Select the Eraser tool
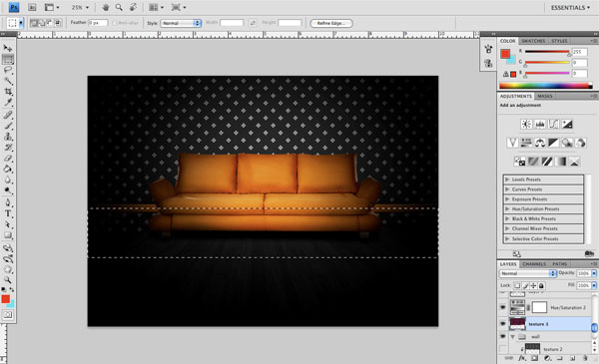The image size is (599, 364). pyautogui.click(x=8, y=158)
